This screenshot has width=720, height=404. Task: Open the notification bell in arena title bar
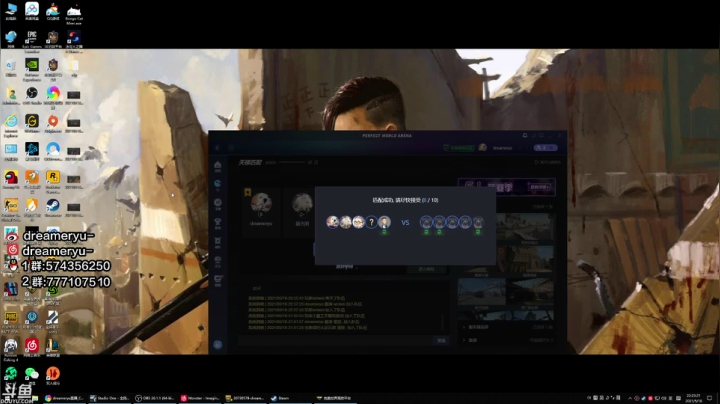pos(525,135)
